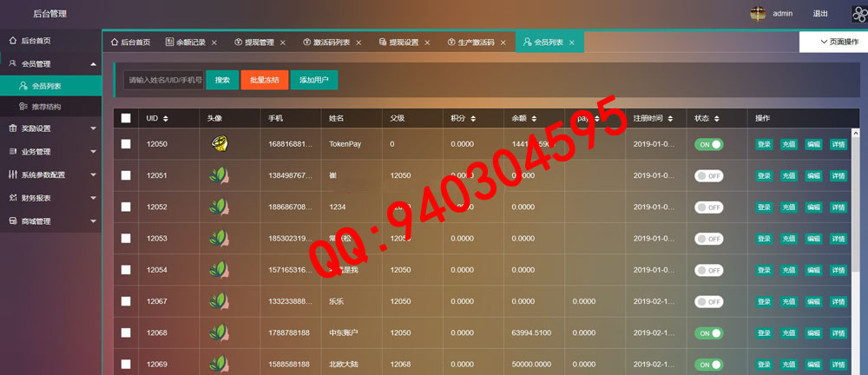Click UID column sort arrows
868x375 pixels.
point(165,118)
